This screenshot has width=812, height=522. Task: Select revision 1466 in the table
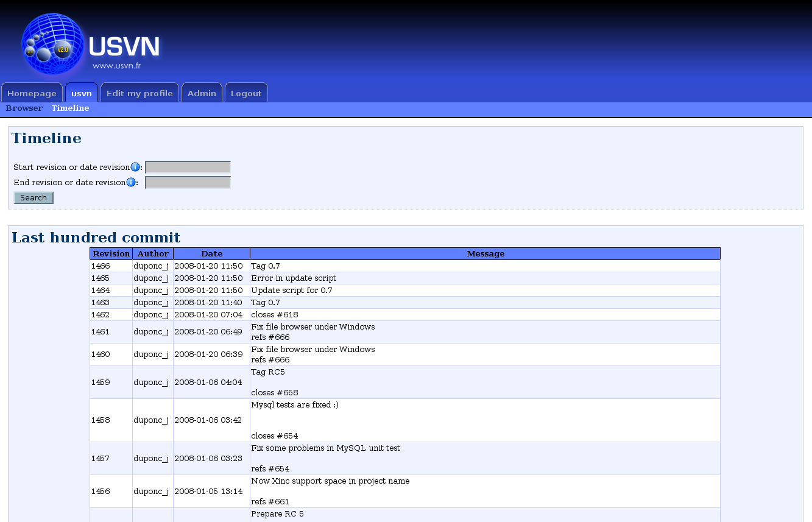pyautogui.click(x=101, y=266)
